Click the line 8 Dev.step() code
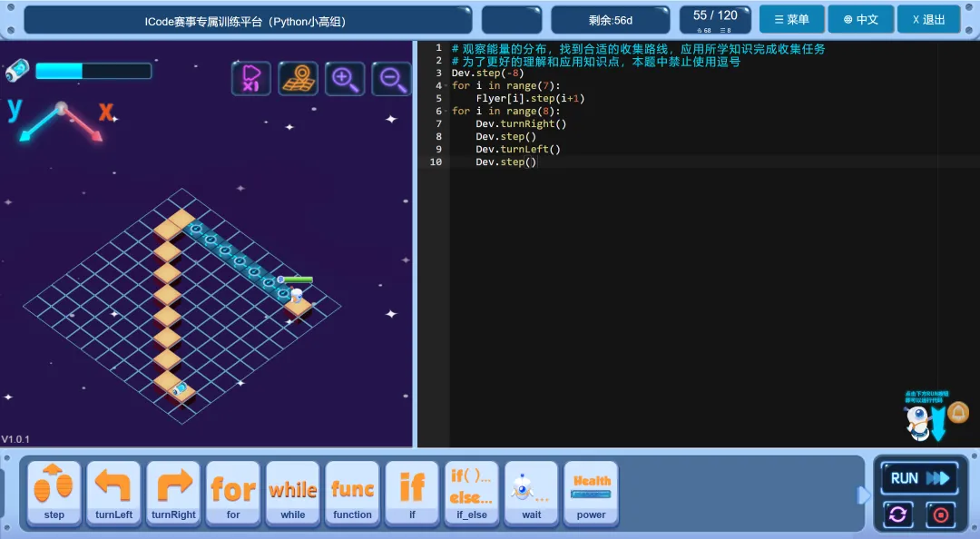Image resolution: width=980 pixels, height=539 pixels. (505, 136)
